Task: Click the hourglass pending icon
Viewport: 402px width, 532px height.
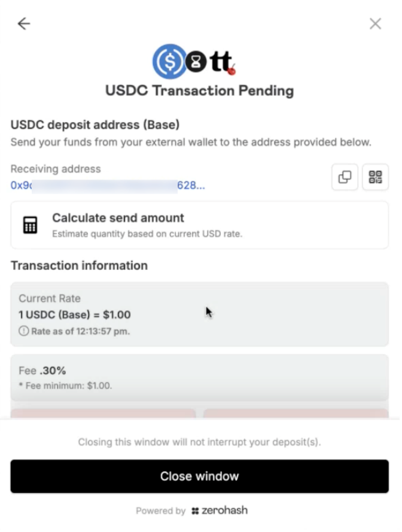Action: point(196,60)
